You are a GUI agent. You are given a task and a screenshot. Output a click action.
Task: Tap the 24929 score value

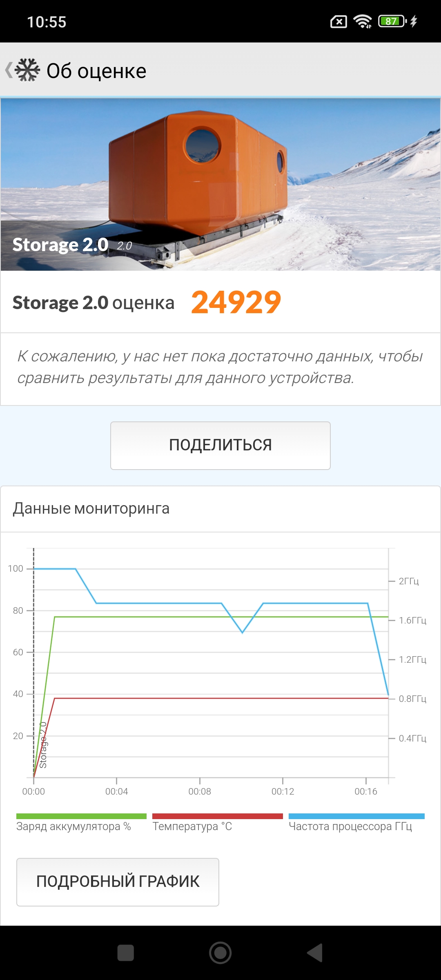click(236, 303)
